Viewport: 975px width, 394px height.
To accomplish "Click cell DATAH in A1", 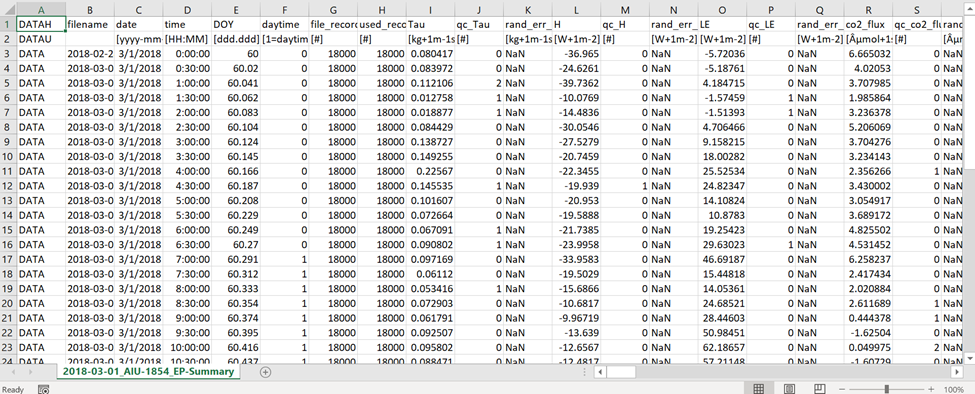I will coord(41,25).
